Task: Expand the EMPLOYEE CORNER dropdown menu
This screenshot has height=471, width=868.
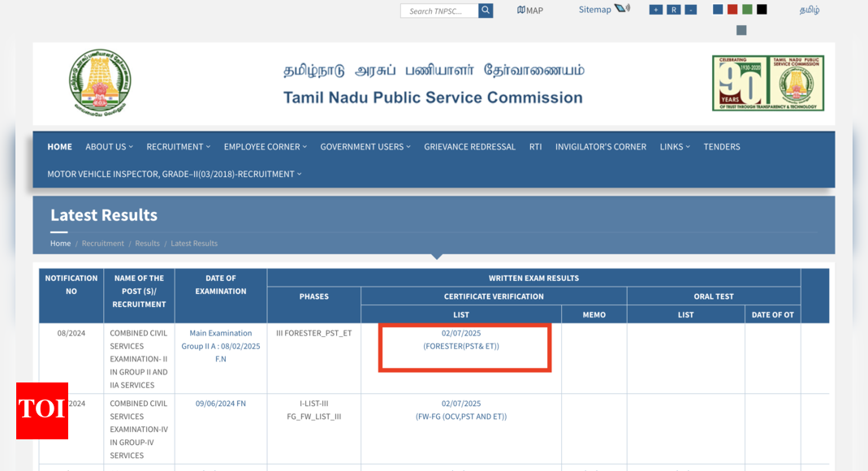Action: (266, 147)
